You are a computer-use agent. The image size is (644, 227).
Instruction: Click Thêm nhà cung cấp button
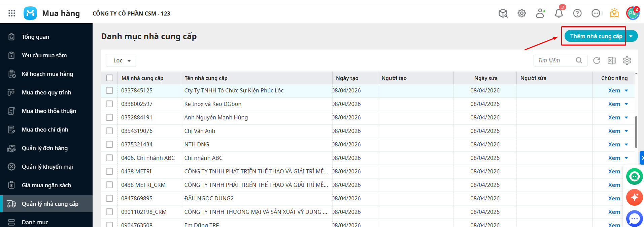[x=596, y=36]
